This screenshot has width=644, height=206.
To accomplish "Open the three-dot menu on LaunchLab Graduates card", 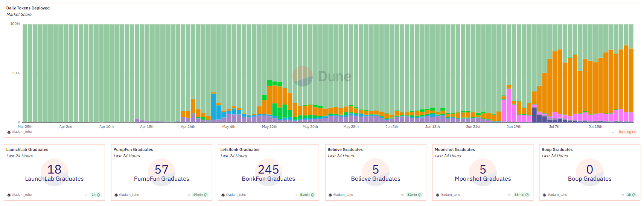I will (x=87, y=195).
